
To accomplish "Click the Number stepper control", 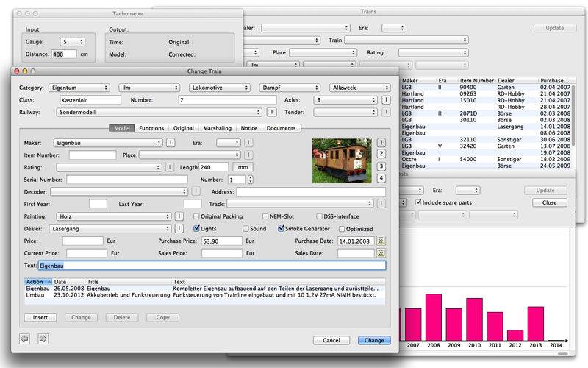I will (x=251, y=179).
